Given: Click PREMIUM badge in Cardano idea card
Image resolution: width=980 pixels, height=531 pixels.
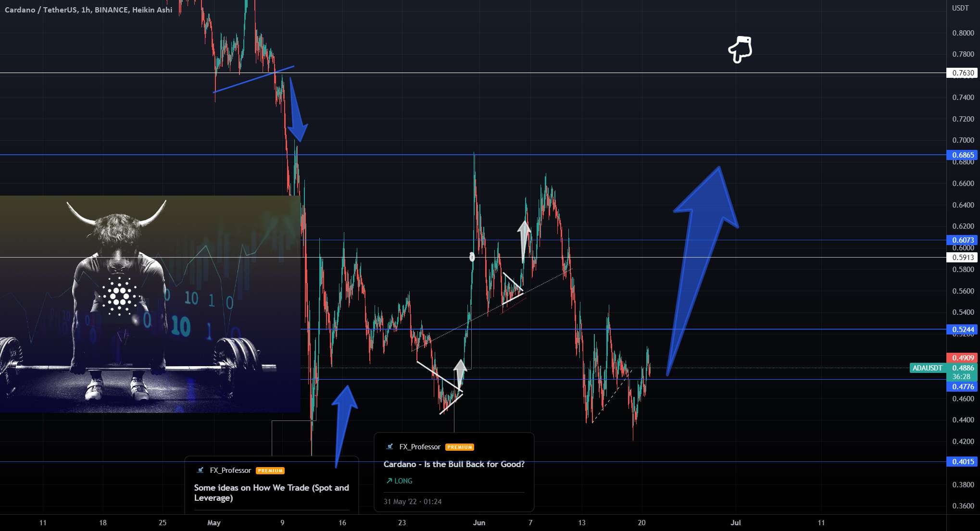Looking at the screenshot, I should pyautogui.click(x=460, y=447).
